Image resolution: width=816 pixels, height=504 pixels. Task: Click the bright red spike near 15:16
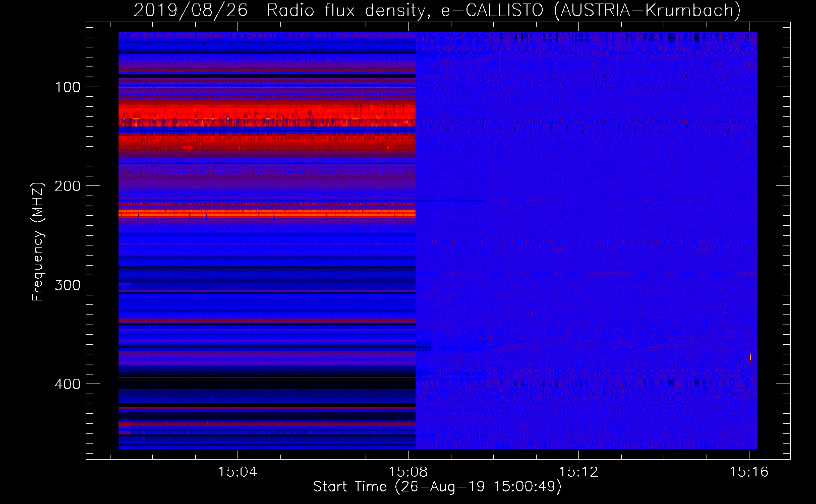(x=750, y=356)
